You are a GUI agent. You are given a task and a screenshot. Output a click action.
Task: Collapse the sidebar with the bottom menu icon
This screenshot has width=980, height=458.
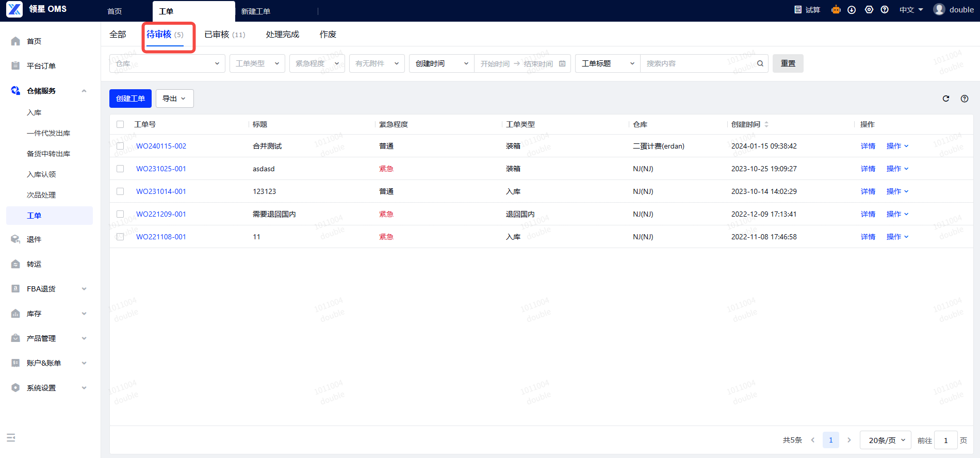coord(11,438)
